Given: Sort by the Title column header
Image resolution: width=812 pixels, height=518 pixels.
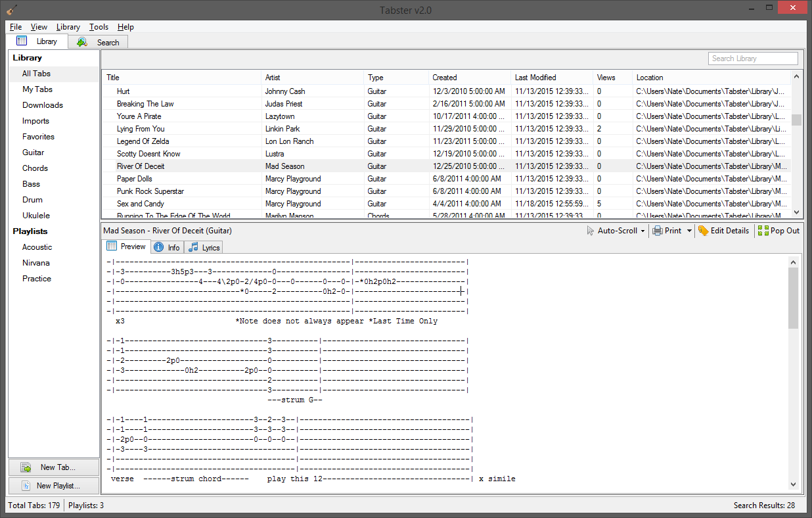Looking at the screenshot, I should (x=182, y=78).
